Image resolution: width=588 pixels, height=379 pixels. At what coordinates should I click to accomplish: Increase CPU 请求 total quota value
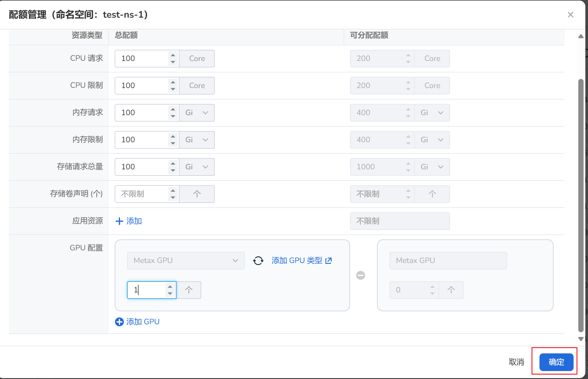click(x=173, y=55)
